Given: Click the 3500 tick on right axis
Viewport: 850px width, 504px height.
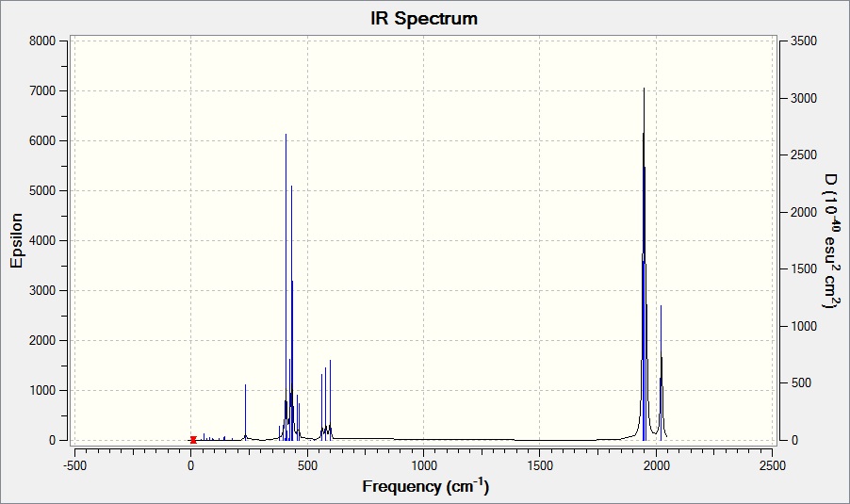Looking at the screenshot, I should click(x=804, y=41).
